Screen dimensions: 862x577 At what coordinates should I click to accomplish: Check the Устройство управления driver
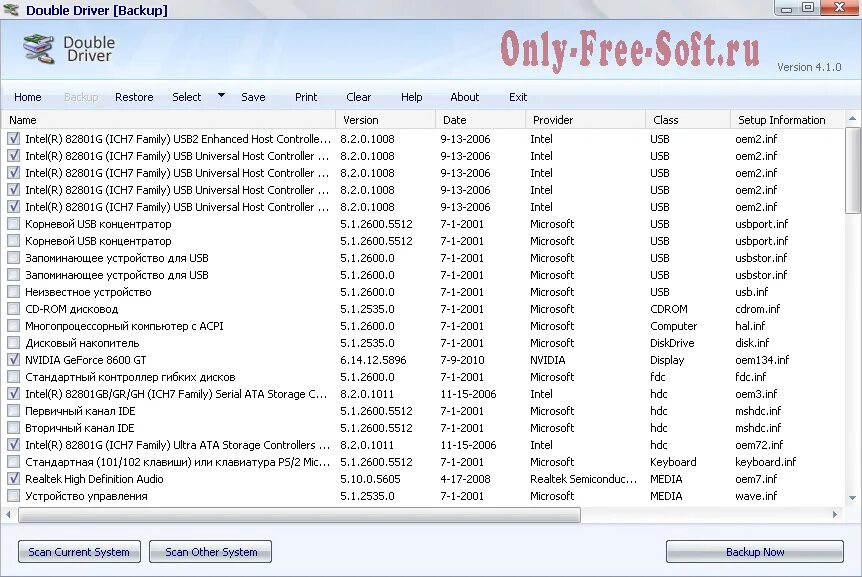click(x=14, y=496)
